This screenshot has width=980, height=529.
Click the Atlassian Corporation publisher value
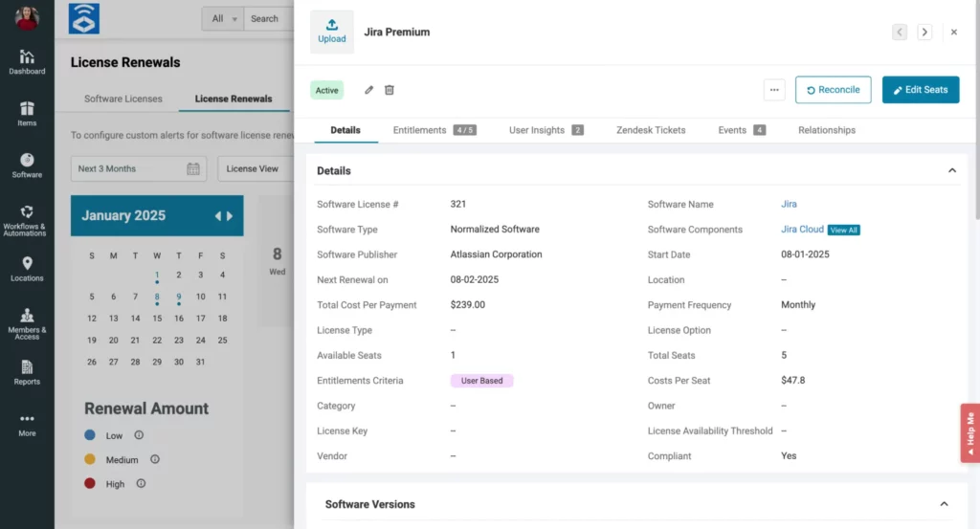[497, 254]
